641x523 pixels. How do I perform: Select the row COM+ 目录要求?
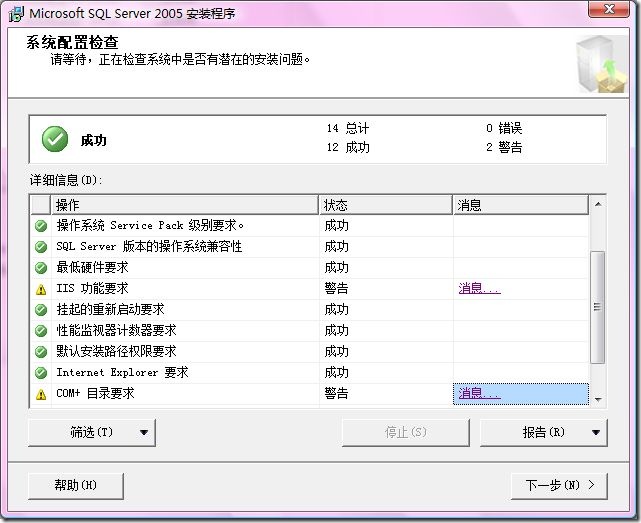(x=310, y=394)
